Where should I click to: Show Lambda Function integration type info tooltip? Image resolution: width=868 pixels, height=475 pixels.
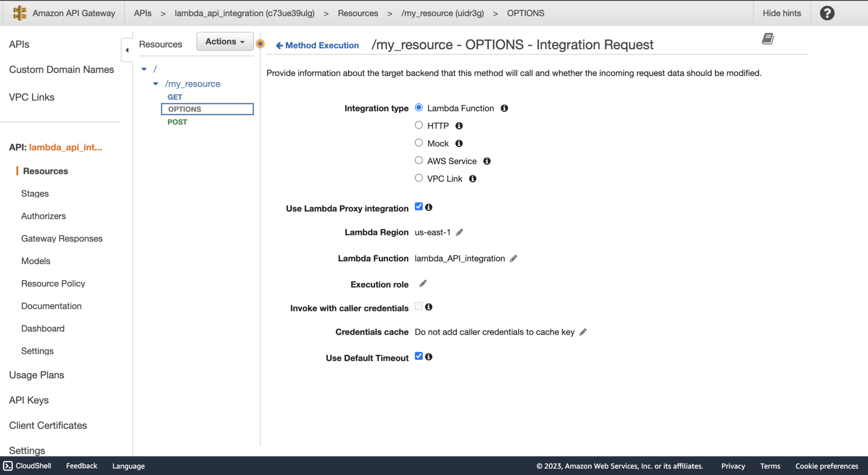click(x=504, y=108)
